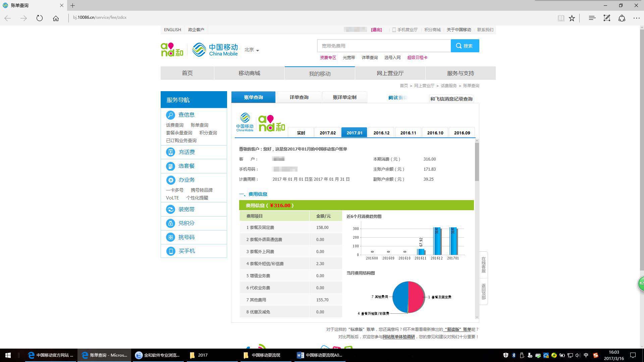This screenshot has height=362, width=644.
Task: Open 手机营业厅 link
Action: (x=405, y=30)
